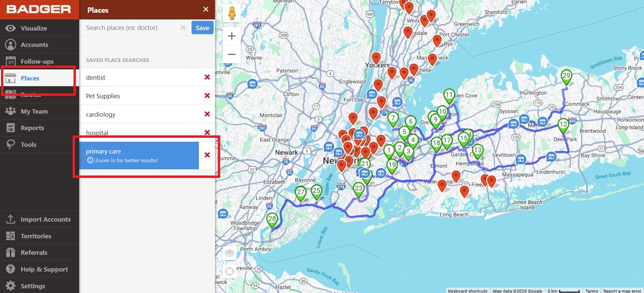Zoom in on the map
Viewport: 644px width, 293px height.
(x=231, y=36)
